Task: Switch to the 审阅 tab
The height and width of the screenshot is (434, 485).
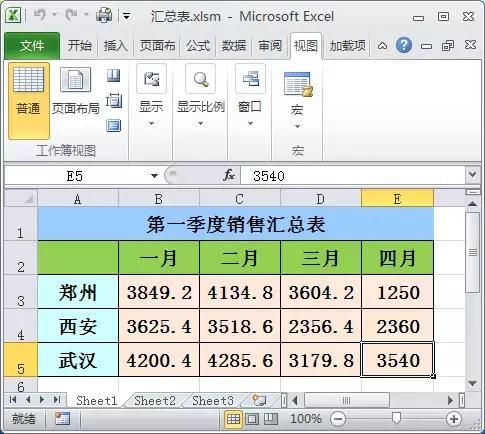Action: tap(270, 46)
